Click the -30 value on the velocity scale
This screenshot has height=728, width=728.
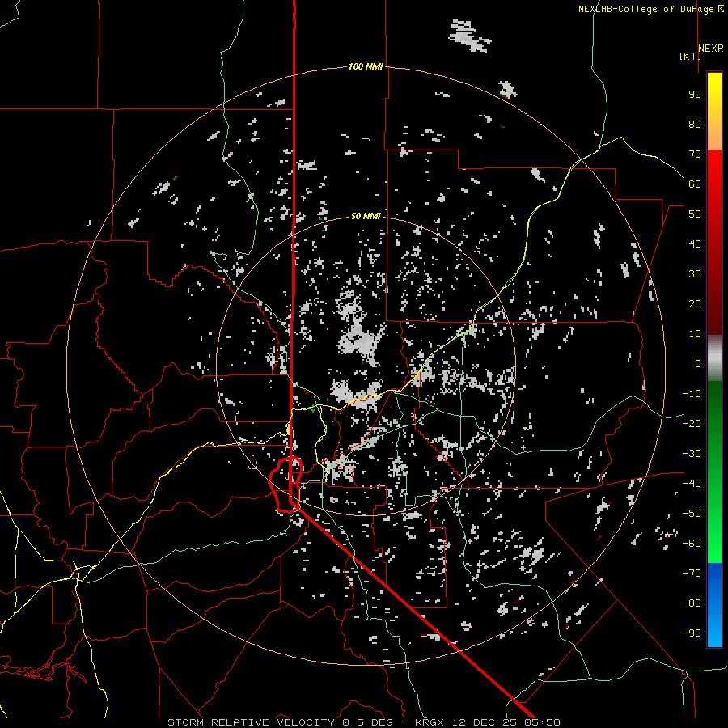click(x=692, y=454)
